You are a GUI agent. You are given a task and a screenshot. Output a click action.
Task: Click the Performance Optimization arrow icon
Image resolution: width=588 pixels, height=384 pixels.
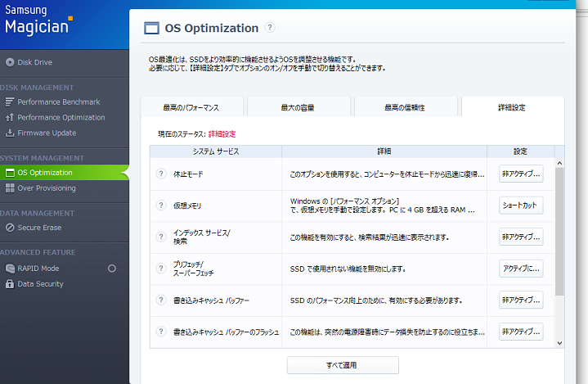pos(10,117)
